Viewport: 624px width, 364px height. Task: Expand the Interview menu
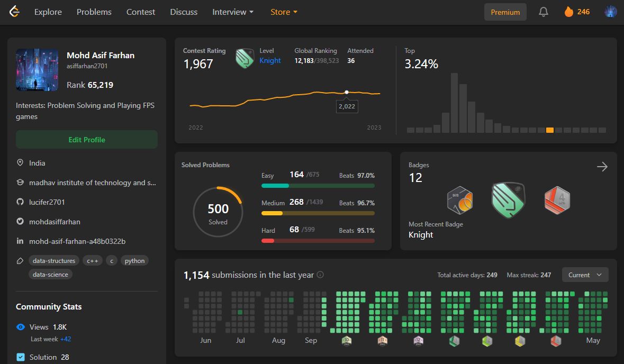[x=233, y=12]
